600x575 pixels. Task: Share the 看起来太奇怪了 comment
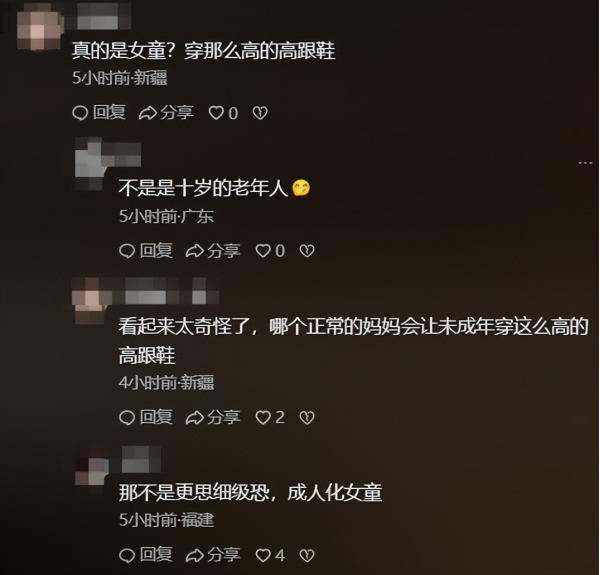pos(213,417)
